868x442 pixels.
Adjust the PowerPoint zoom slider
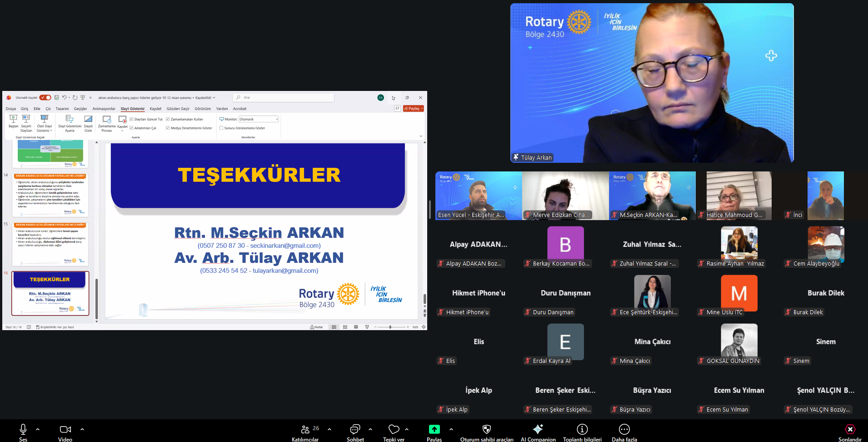pos(390,327)
